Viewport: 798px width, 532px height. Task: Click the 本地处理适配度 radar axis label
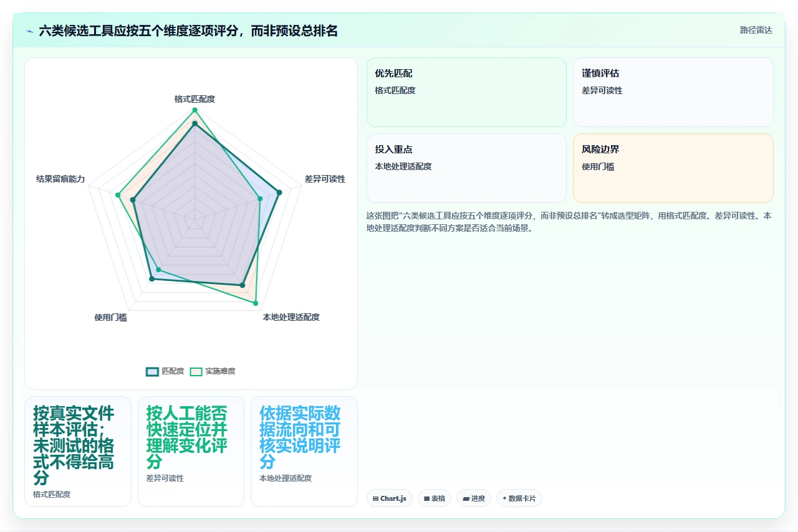point(291,317)
